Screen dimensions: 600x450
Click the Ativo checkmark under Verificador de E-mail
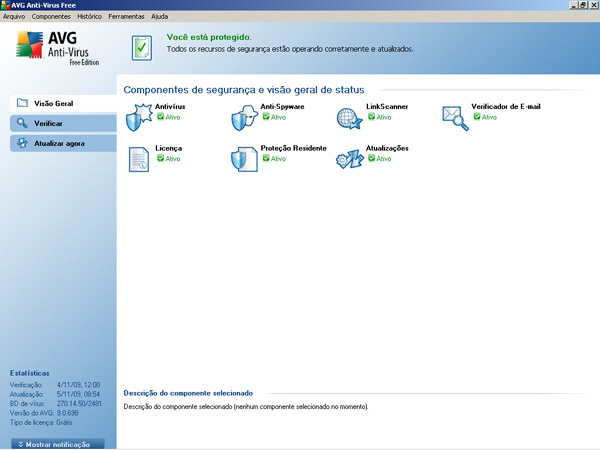(477, 116)
